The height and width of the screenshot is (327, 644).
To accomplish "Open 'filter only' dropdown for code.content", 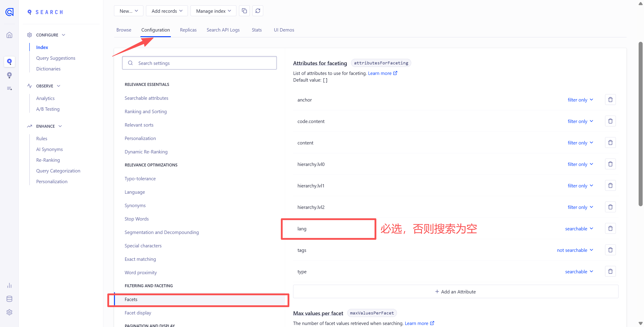I will (580, 121).
